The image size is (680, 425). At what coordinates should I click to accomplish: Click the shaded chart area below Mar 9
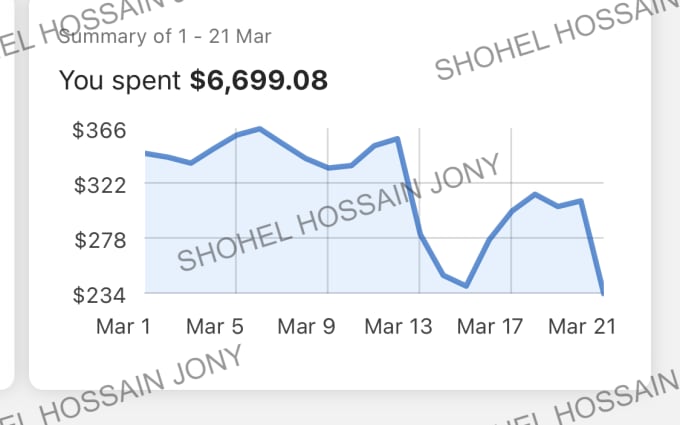327,230
